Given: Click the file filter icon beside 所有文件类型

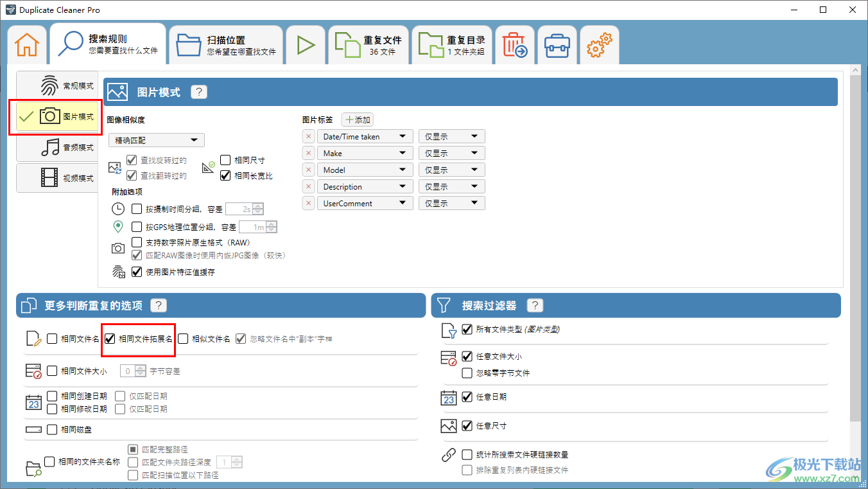Looking at the screenshot, I should [449, 330].
